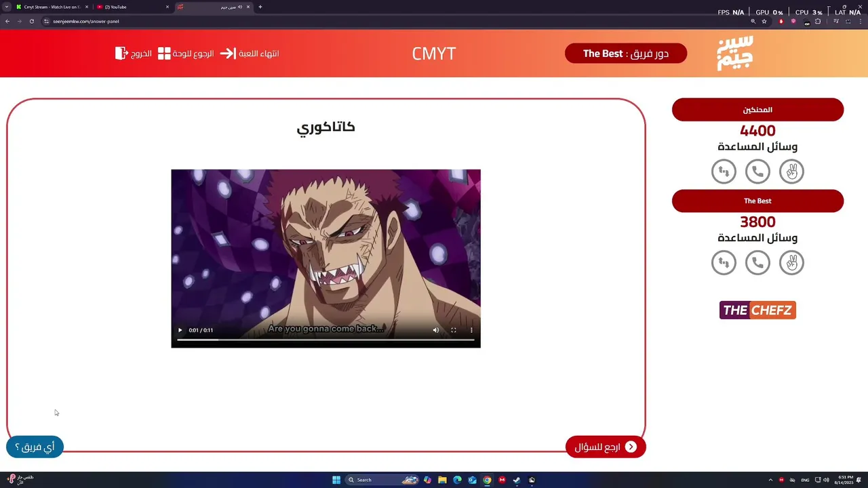The width and height of the screenshot is (868, 488).
Task: Switch to Cmyt Stream Kick tab
Action: point(52,7)
